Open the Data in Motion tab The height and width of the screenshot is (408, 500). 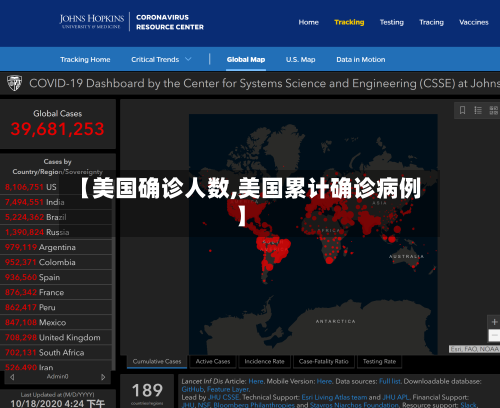(x=361, y=59)
